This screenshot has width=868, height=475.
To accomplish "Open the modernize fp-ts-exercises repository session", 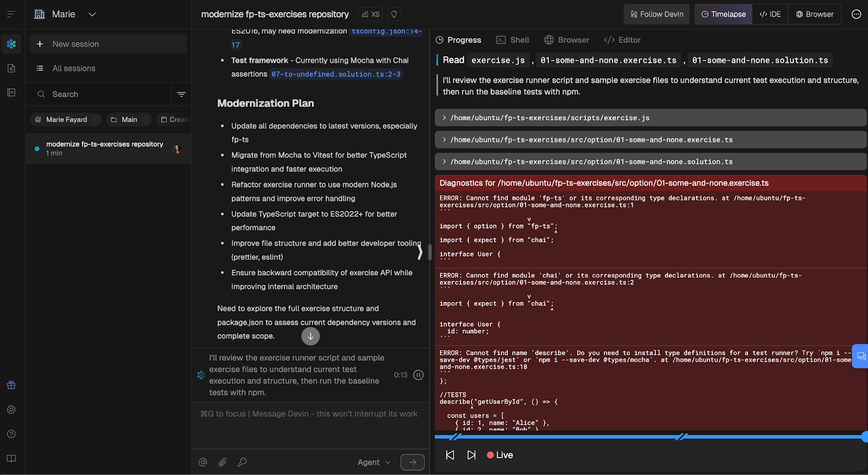I will pyautogui.click(x=108, y=149).
